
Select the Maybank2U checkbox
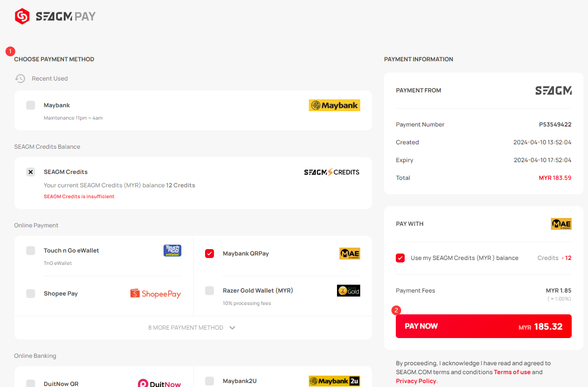[210, 381]
